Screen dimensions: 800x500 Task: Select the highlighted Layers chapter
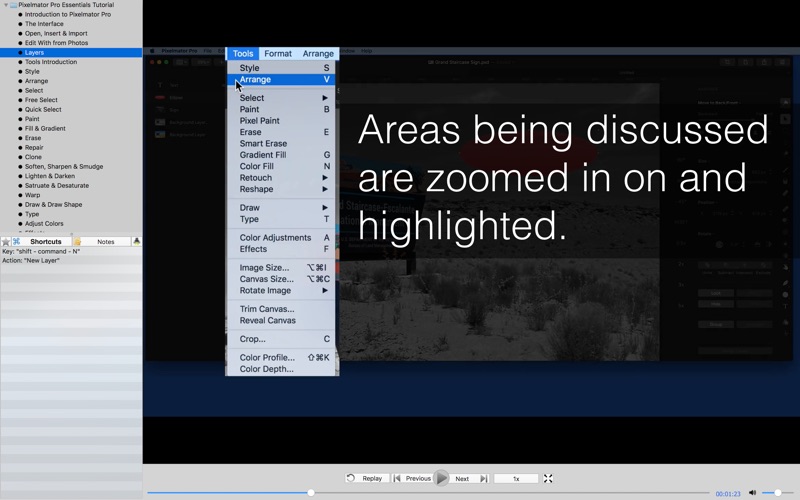[x=71, y=53]
